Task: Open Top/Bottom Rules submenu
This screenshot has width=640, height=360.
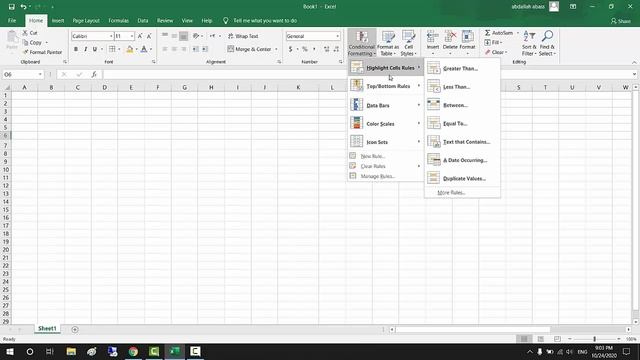Action: click(x=385, y=86)
